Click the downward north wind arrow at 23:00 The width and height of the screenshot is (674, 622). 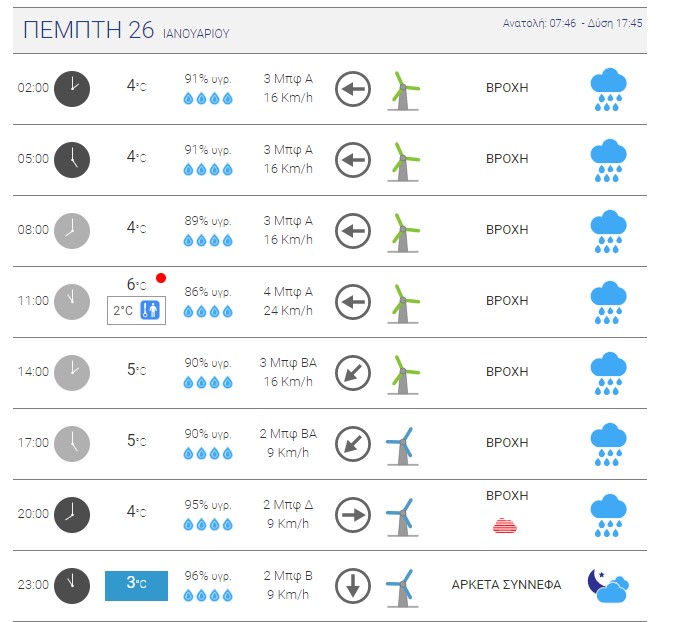(353, 586)
